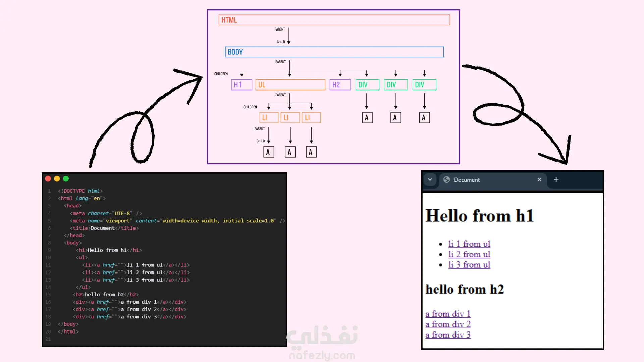644x362 pixels.
Task: Click the 'Hello from h1' heading in browser
Action: coord(479,216)
